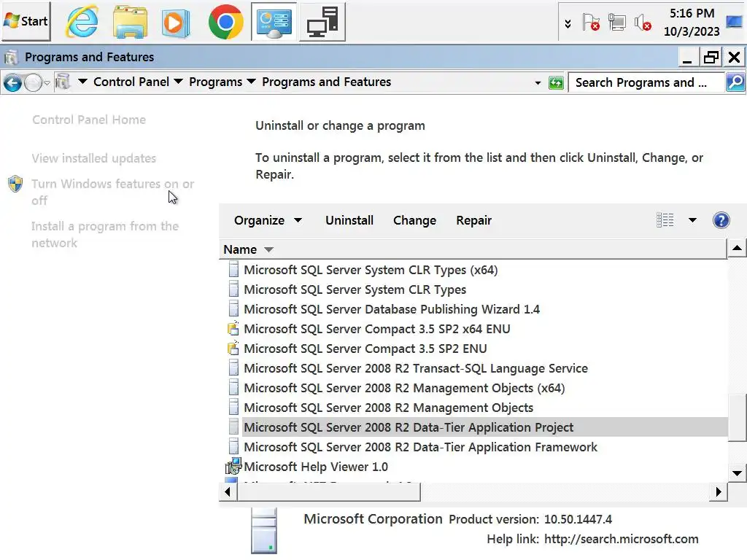The width and height of the screenshot is (747, 560).
Task: Click the Microsoft Help Viewer 1.0 icon
Action: pyautogui.click(x=233, y=466)
